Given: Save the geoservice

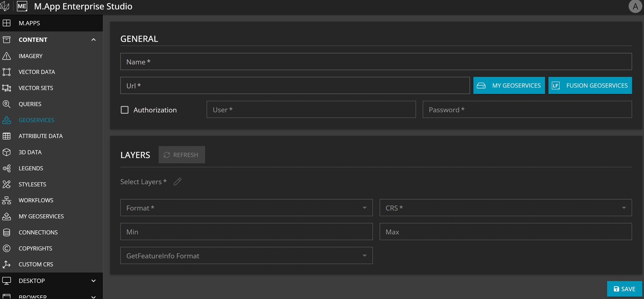Looking at the screenshot, I should [624, 289].
